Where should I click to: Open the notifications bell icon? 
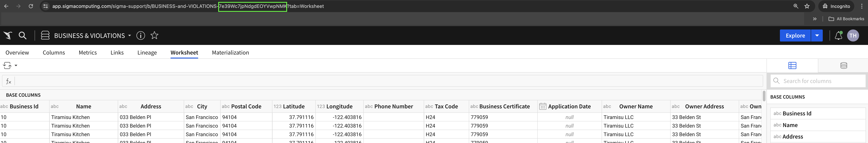point(838,35)
